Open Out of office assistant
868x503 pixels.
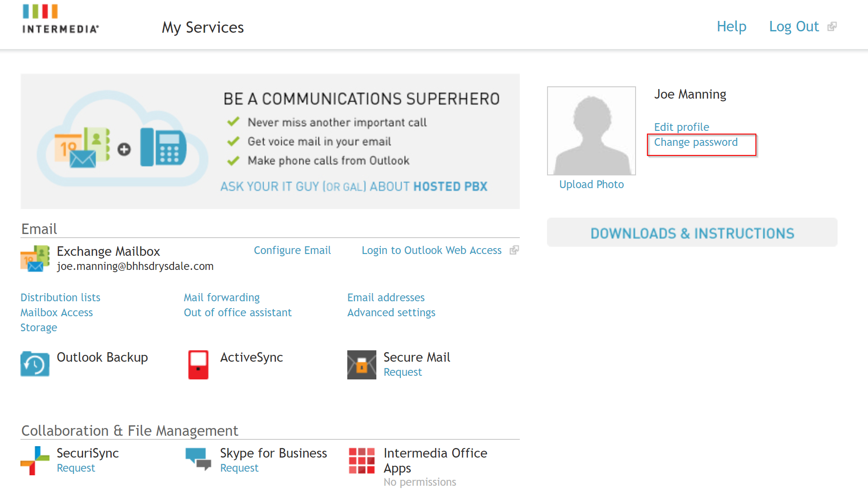click(x=238, y=313)
